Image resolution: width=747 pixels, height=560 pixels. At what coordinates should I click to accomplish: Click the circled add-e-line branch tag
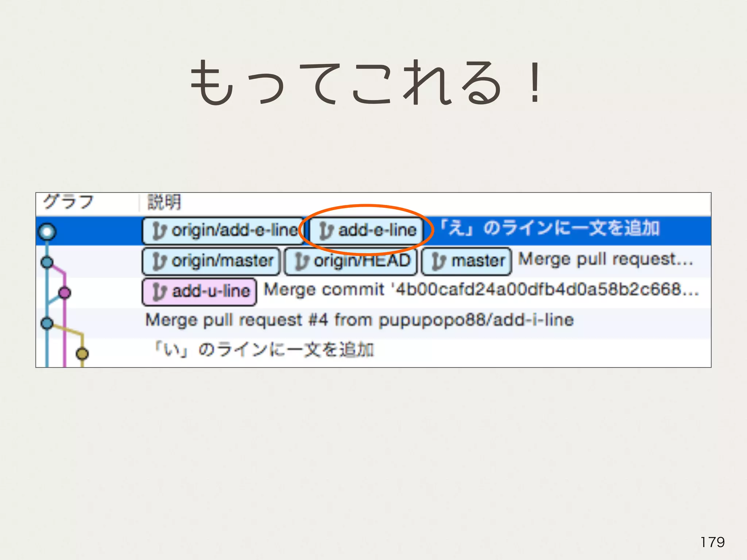tap(366, 231)
